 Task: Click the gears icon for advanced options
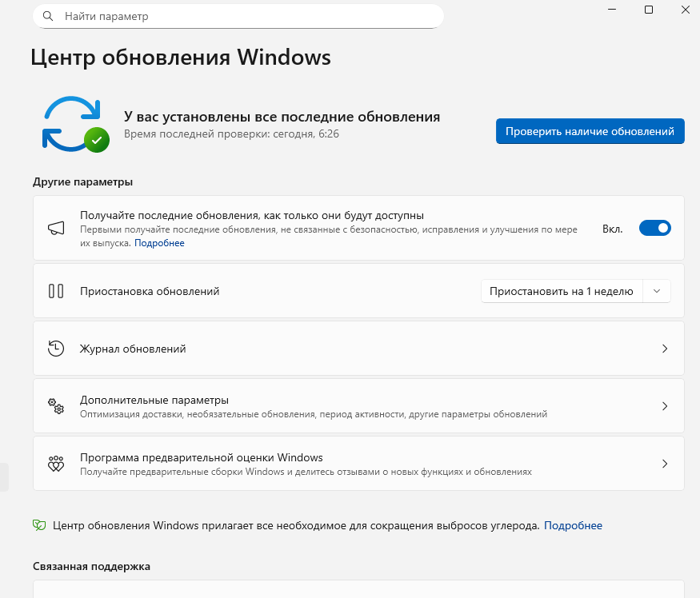point(56,406)
